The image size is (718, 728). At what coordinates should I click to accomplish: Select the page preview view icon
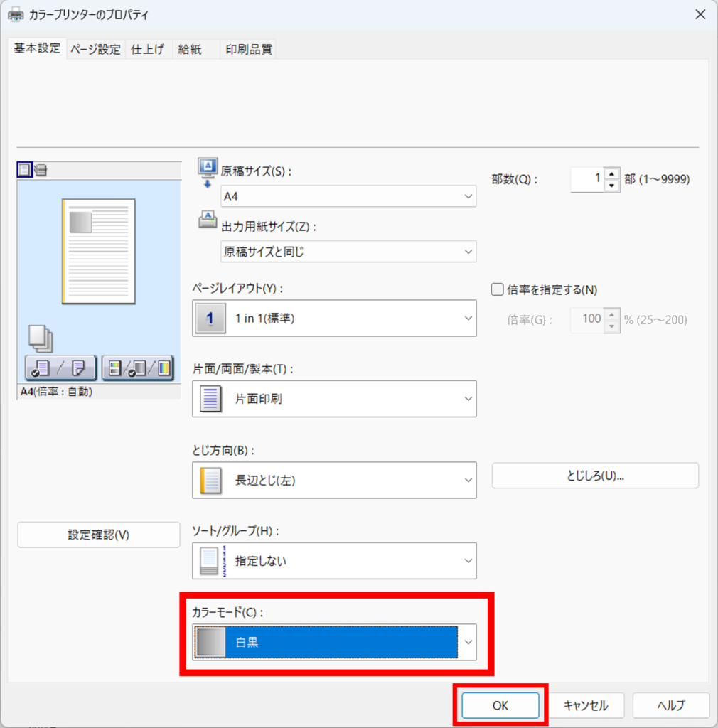point(25,169)
